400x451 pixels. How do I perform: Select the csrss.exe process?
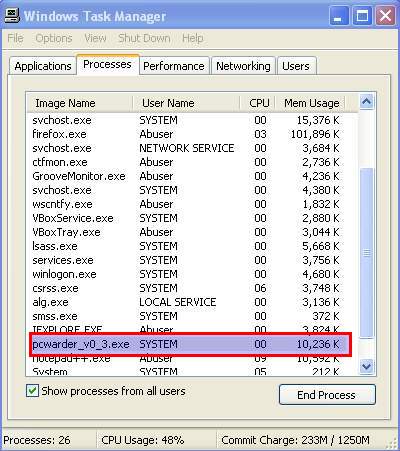click(187, 288)
